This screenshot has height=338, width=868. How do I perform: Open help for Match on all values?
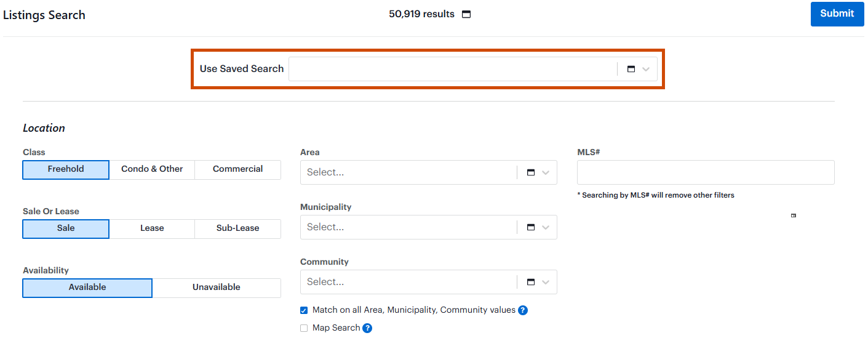click(x=523, y=310)
